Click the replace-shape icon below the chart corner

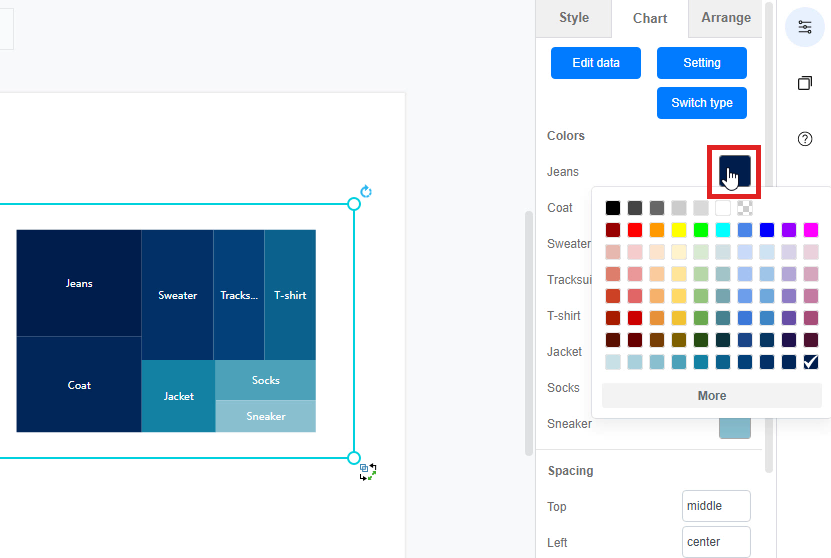point(367,471)
